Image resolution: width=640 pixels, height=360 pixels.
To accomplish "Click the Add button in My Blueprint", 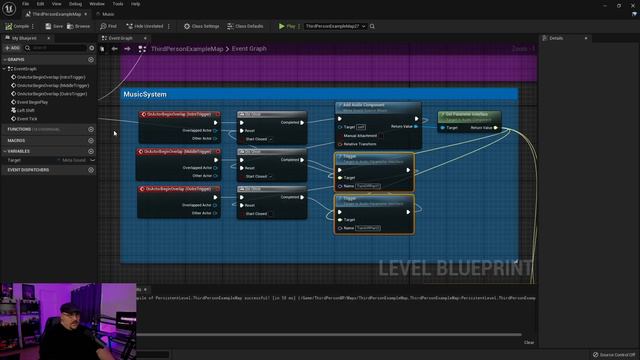I will [12, 48].
